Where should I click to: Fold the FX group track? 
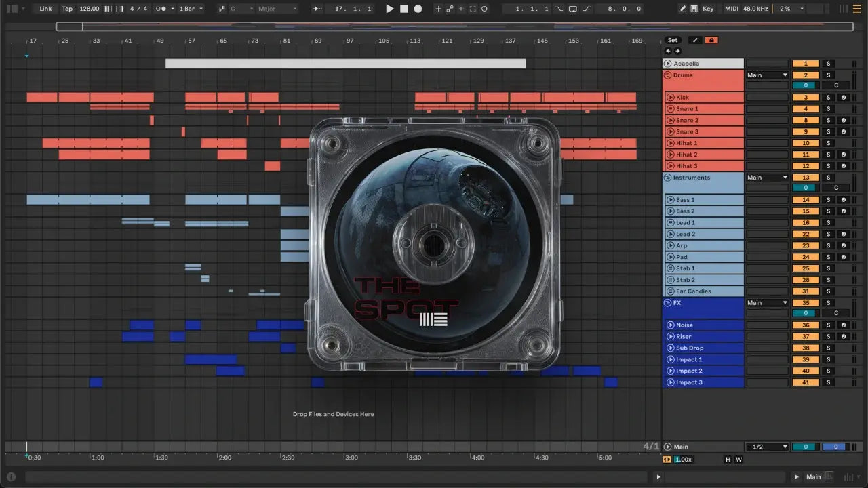pyautogui.click(x=668, y=303)
